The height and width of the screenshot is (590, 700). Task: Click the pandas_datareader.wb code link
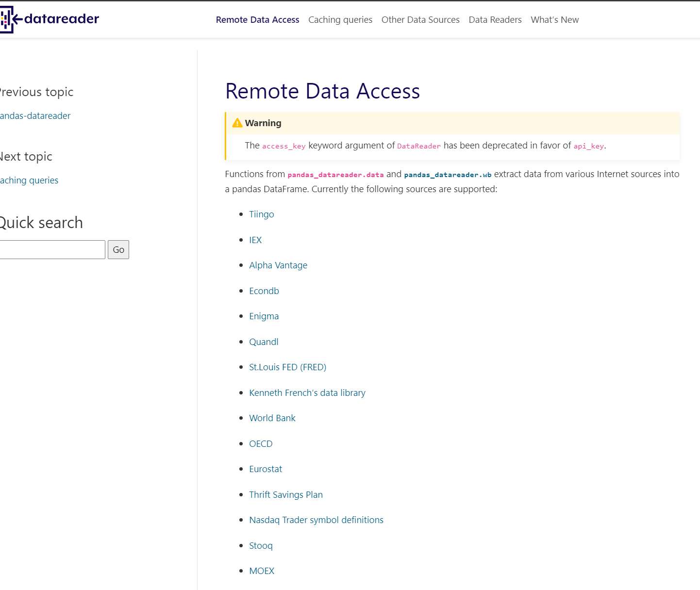[448, 175]
